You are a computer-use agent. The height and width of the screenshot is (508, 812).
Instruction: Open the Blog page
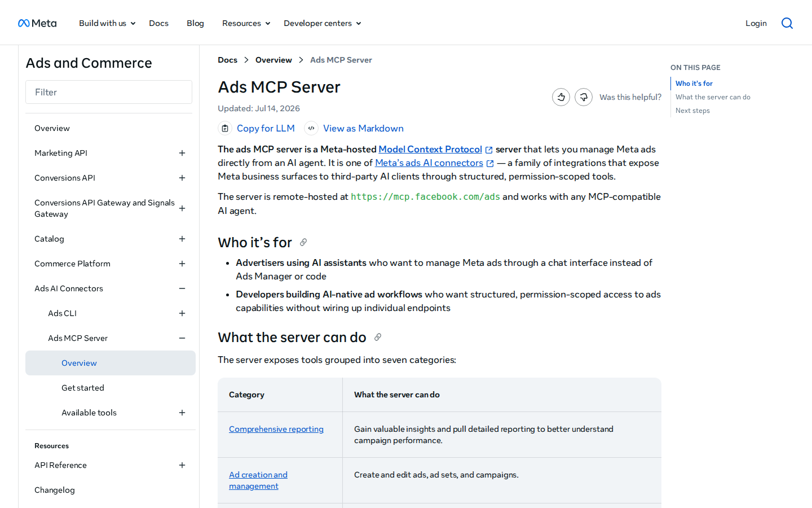195,23
